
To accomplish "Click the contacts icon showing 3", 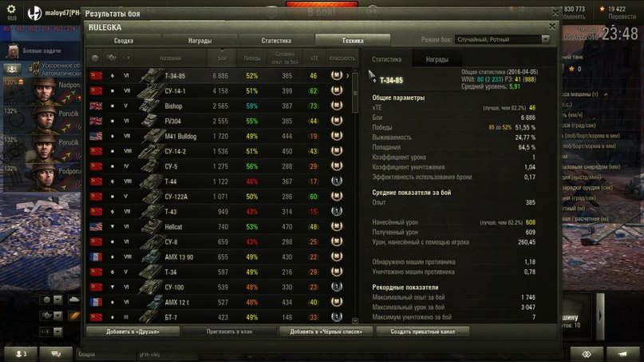I will click(21, 354).
